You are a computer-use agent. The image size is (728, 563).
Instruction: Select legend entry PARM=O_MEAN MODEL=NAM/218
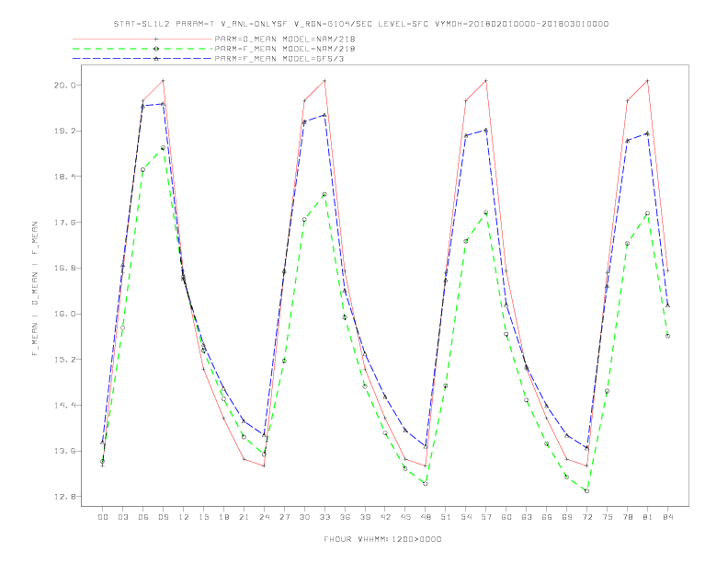coord(285,39)
